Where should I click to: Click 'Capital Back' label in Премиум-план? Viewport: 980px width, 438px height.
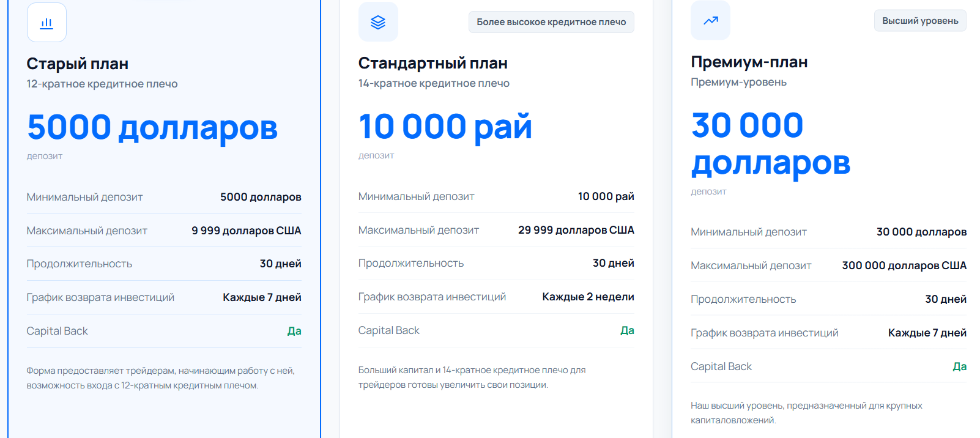click(721, 366)
